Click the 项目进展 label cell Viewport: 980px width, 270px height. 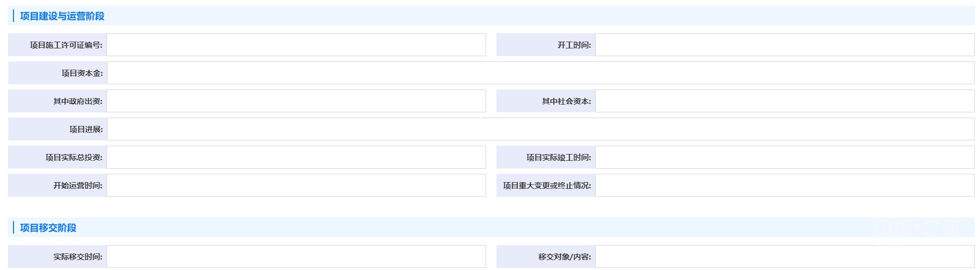pos(57,129)
